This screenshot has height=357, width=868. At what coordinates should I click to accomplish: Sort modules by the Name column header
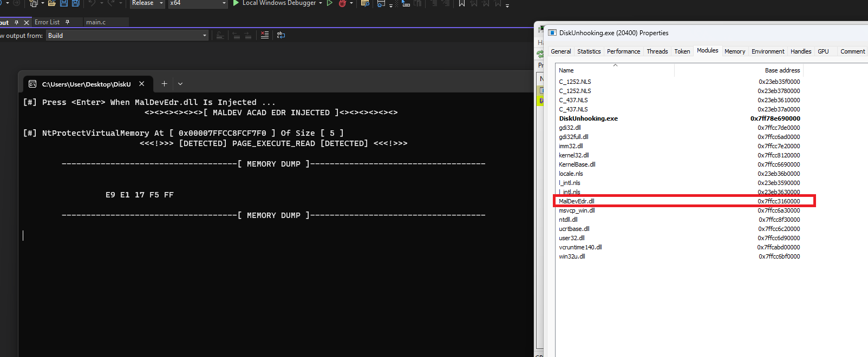click(x=615, y=70)
